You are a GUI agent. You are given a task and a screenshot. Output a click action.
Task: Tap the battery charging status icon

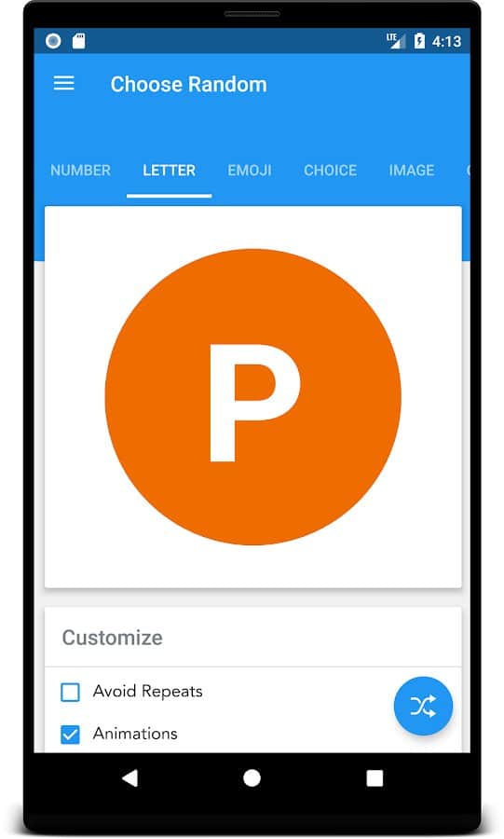tap(419, 41)
